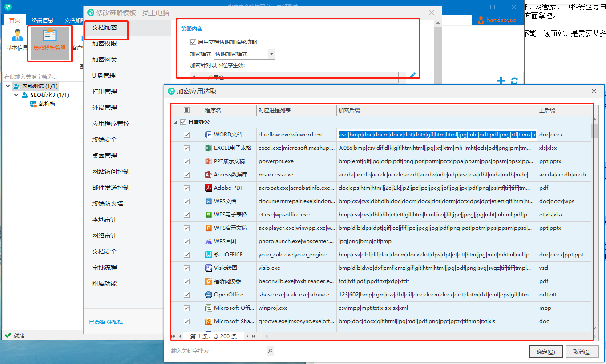The image size is (606, 364).
Task: Click the WPS演示文稿 program icon
Action: point(208,228)
